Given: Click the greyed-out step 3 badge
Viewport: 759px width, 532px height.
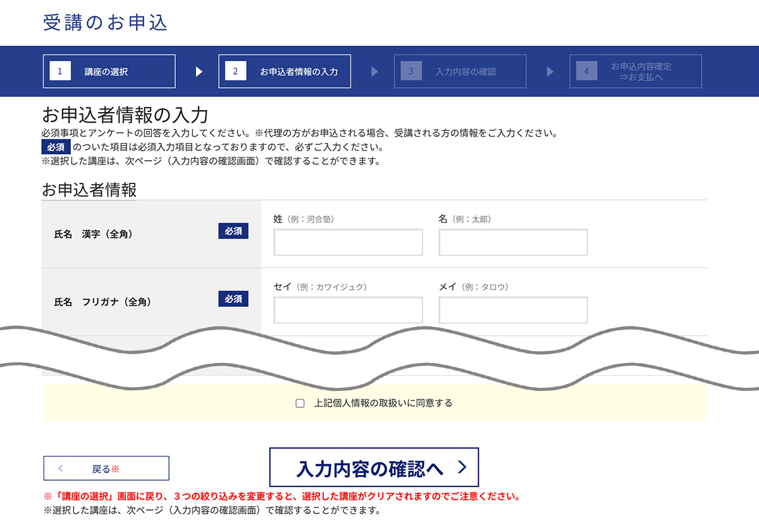Looking at the screenshot, I should (x=410, y=71).
